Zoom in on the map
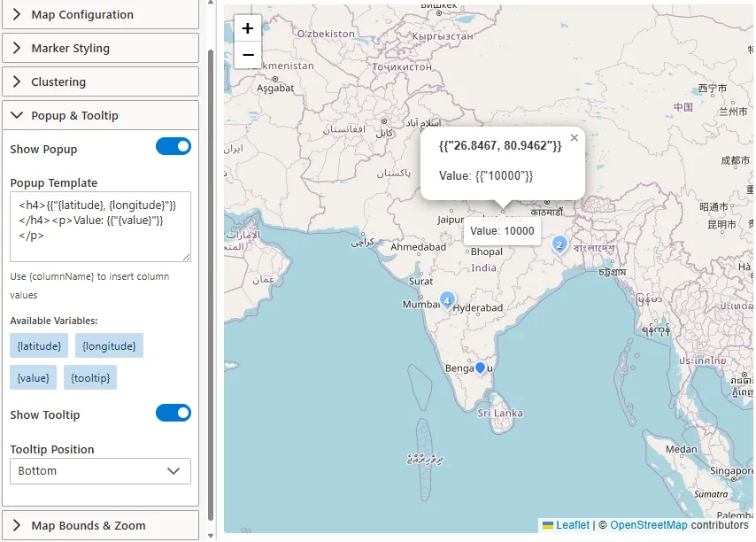 [x=248, y=27]
